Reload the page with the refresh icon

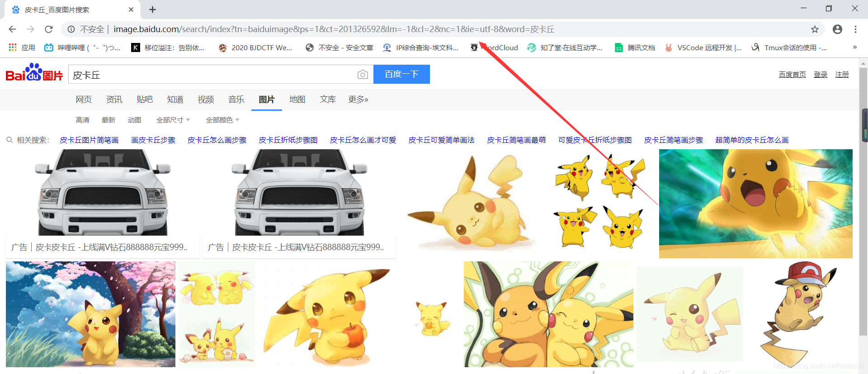pyautogui.click(x=49, y=29)
